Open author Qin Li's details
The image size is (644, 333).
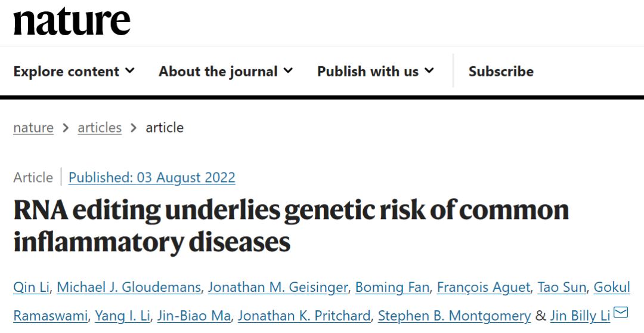(31, 287)
